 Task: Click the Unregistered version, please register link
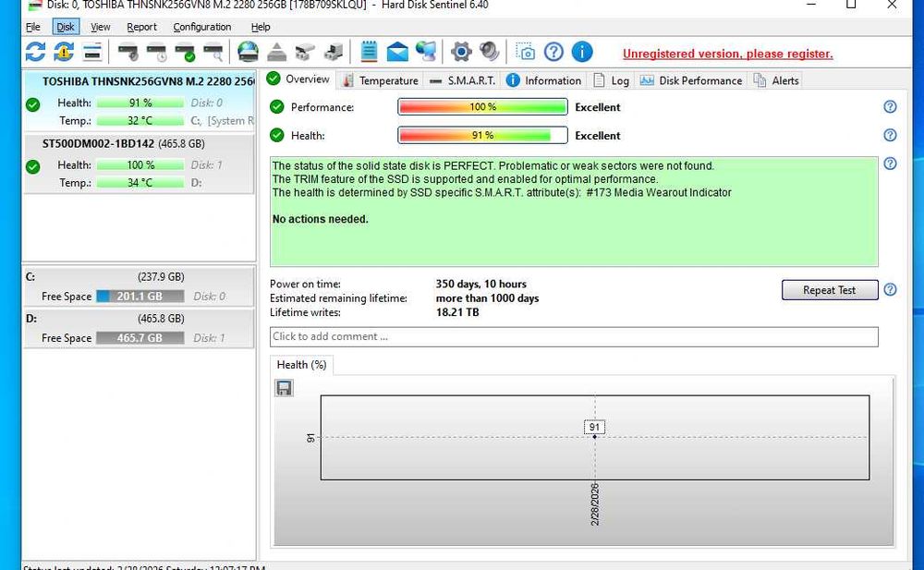coord(728,54)
